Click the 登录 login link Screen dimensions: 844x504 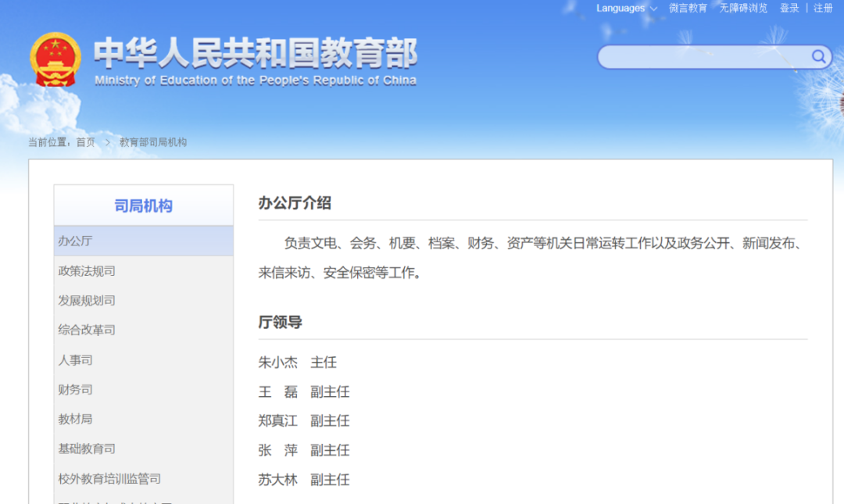tap(789, 8)
